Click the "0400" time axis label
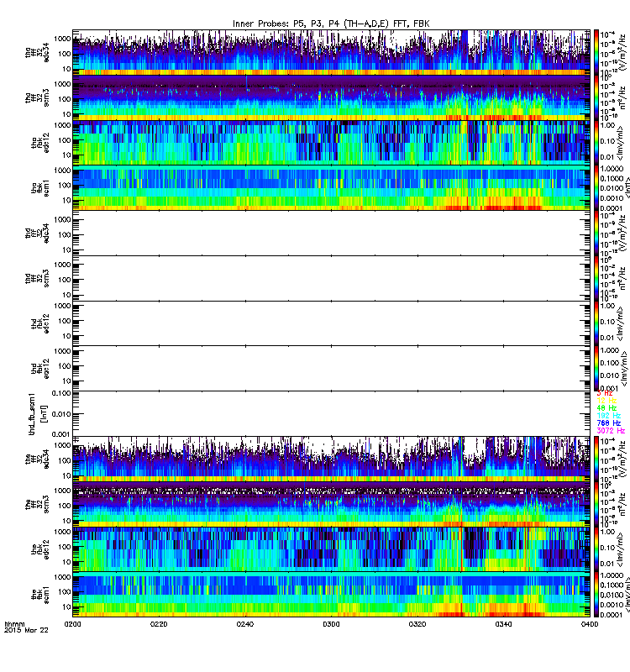The image size is (630, 672). tap(590, 624)
